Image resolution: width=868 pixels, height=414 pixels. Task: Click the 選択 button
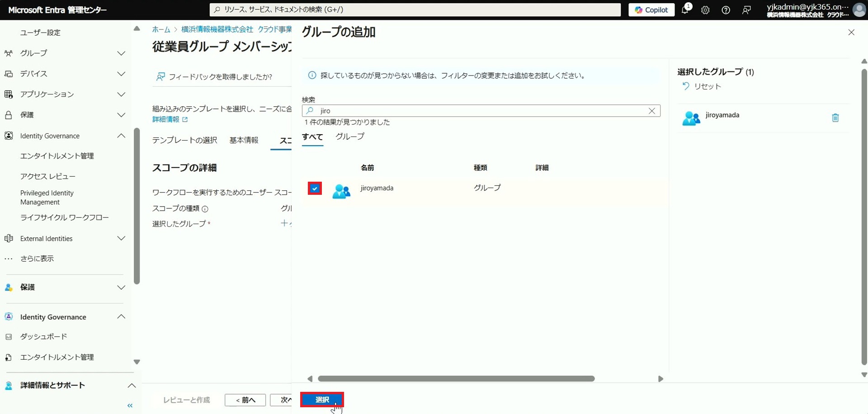coord(322,400)
